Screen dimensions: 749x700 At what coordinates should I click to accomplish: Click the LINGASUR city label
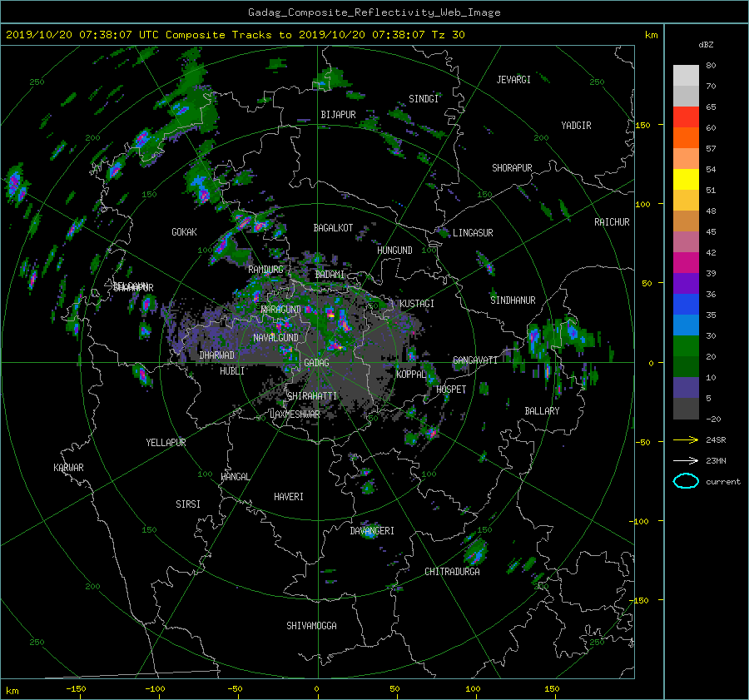[x=473, y=233]
